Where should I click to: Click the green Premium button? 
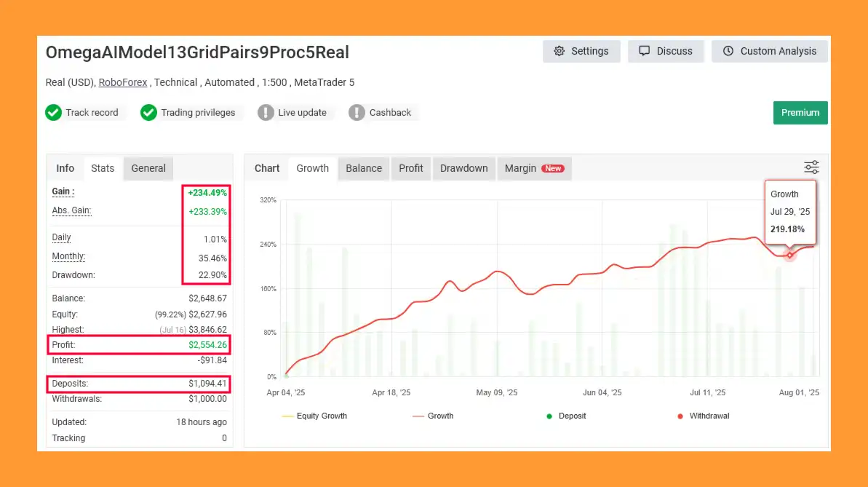[800, 113]
